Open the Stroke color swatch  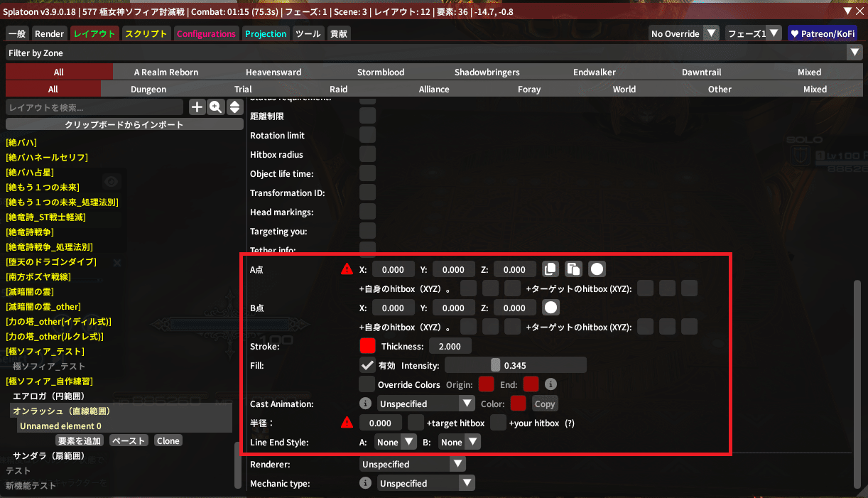367,346
